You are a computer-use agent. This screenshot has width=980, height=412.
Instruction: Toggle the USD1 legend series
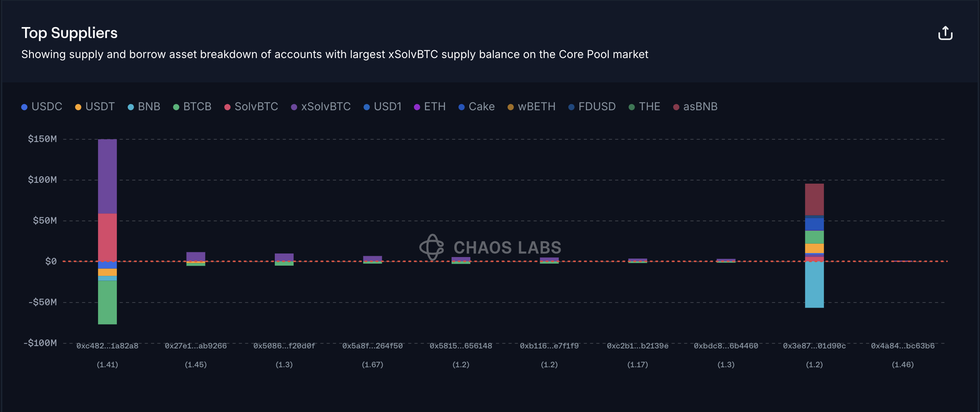(383, 107)
